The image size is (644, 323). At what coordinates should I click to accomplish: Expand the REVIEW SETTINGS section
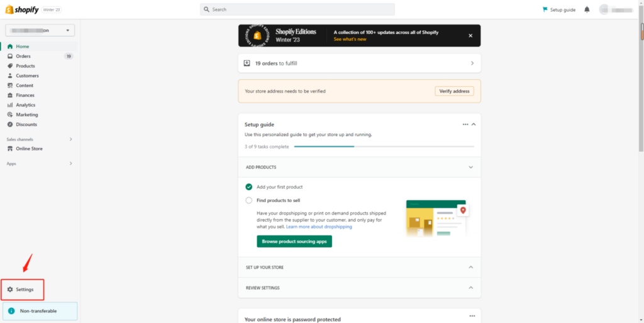point(470,288)
